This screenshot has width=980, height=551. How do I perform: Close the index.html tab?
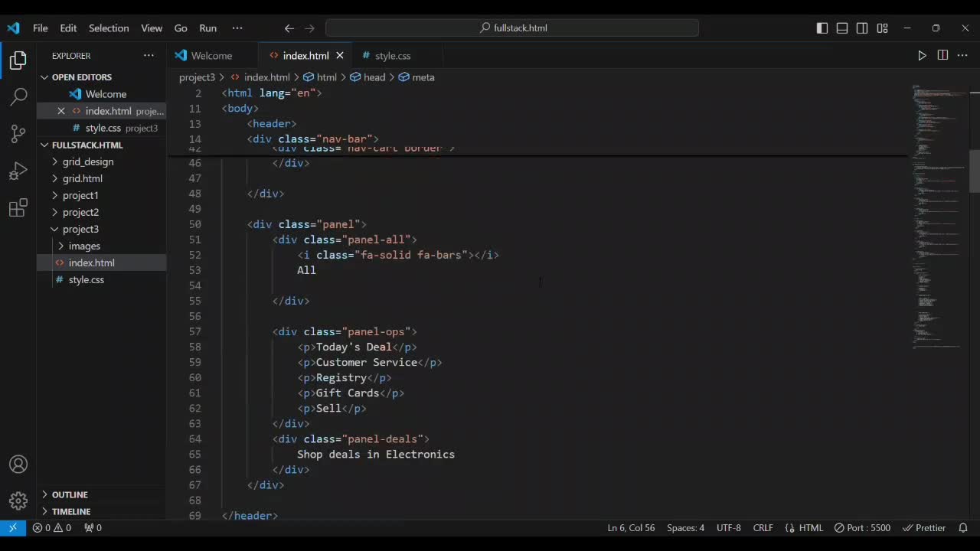(x=340, y=55)
